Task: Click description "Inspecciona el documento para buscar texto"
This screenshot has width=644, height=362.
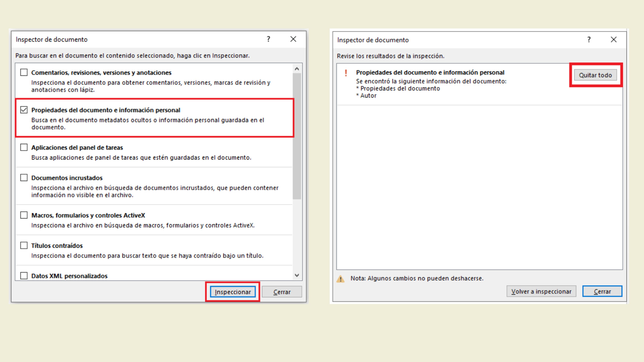Action: pos(147,256)
